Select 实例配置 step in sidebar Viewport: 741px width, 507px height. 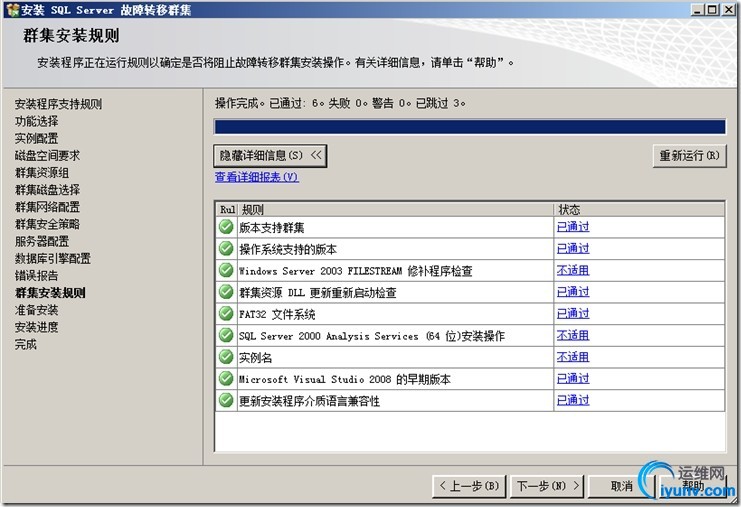pyautogui.click(x=36, y=138)
